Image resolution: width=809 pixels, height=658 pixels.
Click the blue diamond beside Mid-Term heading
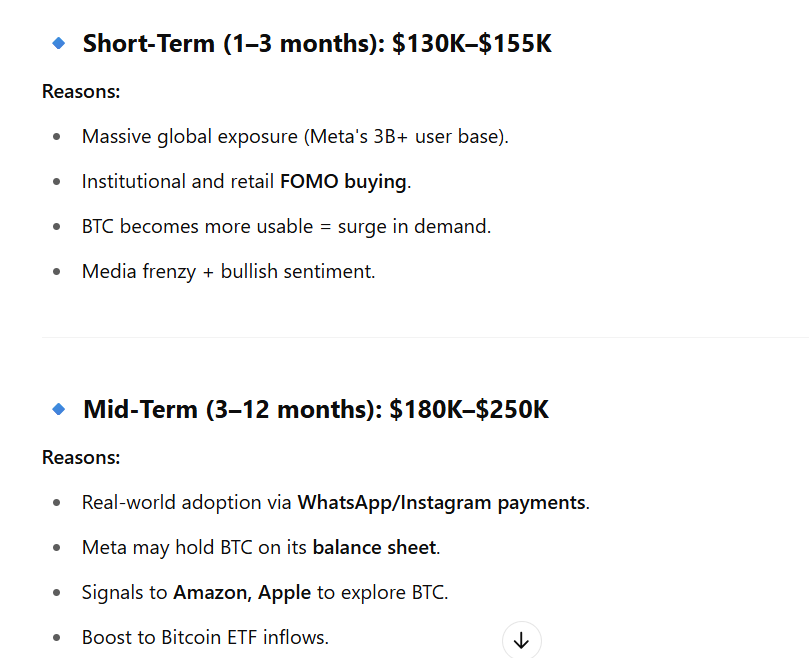pyautogui.click(x=58, y=409)
